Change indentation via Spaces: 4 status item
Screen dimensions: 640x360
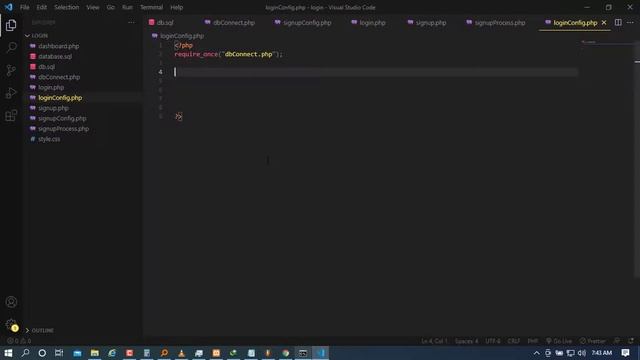coord(466,341)
